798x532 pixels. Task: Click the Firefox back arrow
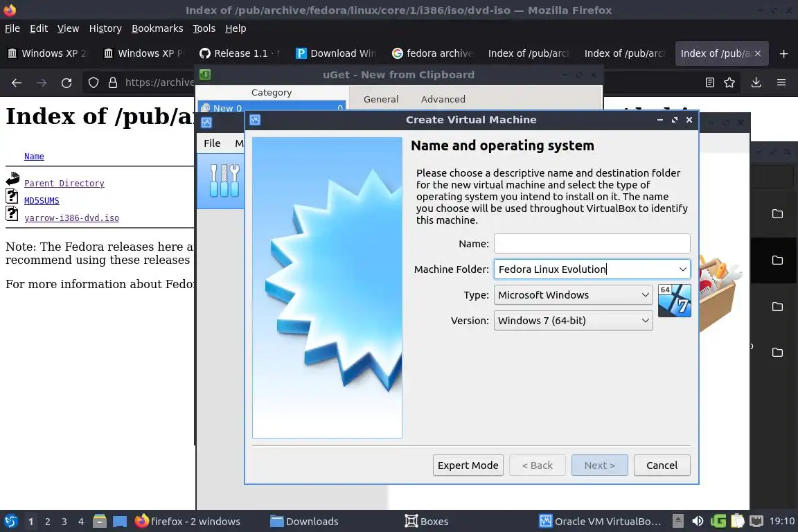(x=17, y=82)
